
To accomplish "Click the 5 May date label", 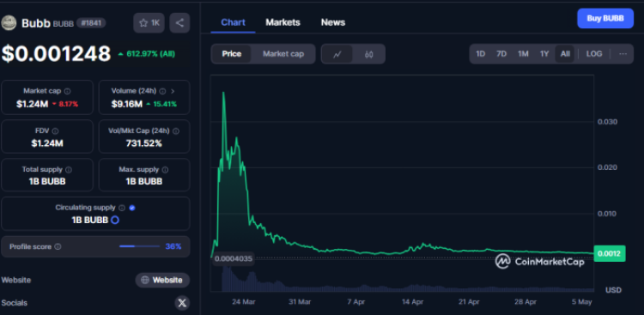I will coord(581,302).
